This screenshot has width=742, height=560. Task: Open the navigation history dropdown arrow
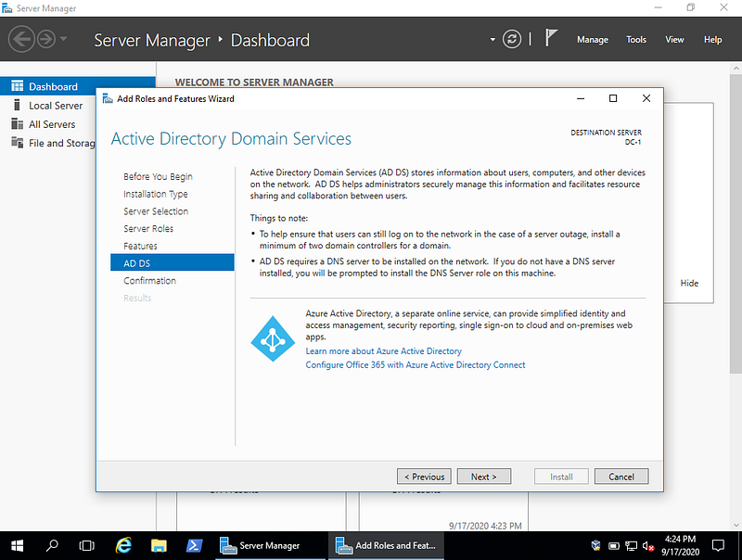[63, 39]
